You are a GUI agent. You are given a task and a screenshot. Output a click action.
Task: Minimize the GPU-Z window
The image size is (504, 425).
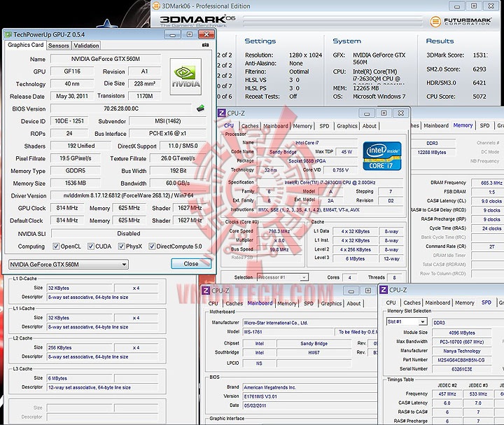(x=173, y=35)
